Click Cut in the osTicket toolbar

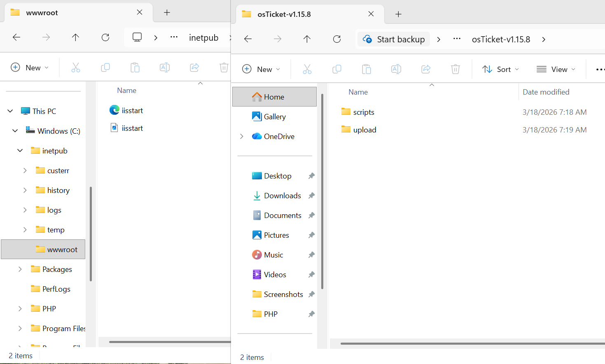[x=307, y=69]
